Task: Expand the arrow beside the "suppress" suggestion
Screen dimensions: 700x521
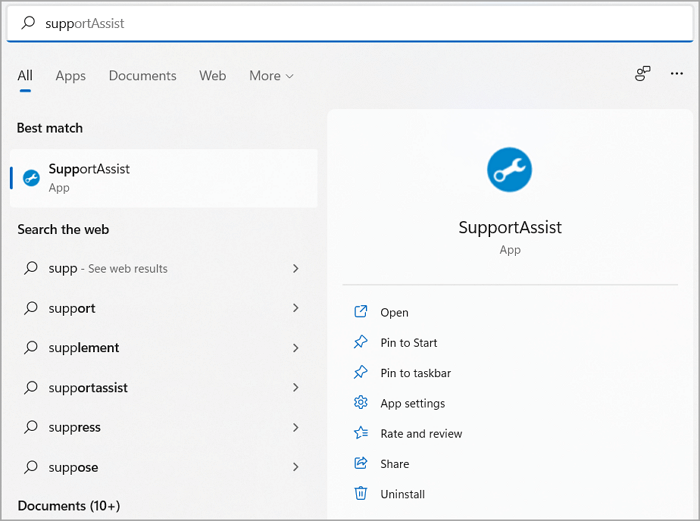Action: pyautogui.click(x=296, y=427)
